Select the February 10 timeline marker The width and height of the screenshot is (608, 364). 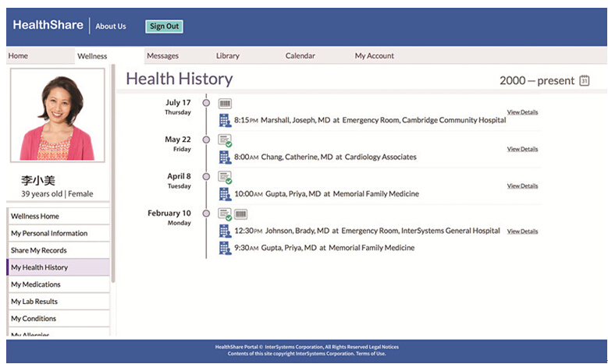pyautogui.click(x=206, y=213)
